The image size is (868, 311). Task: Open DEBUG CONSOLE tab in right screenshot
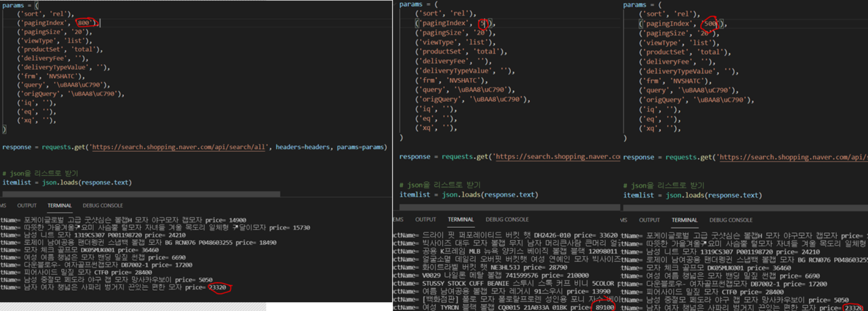(x=731, y=220)
